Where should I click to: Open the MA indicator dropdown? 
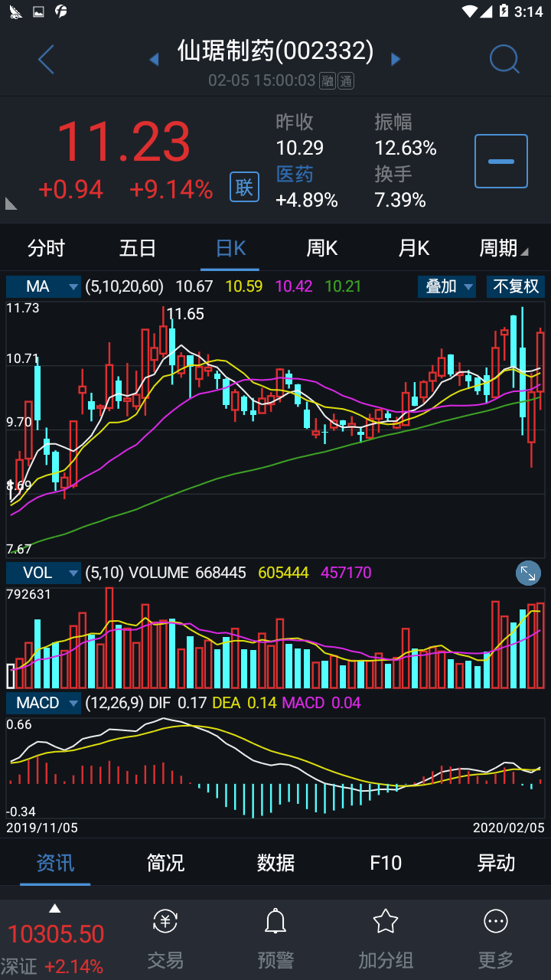pyautogui.click(x=43, y=286)
